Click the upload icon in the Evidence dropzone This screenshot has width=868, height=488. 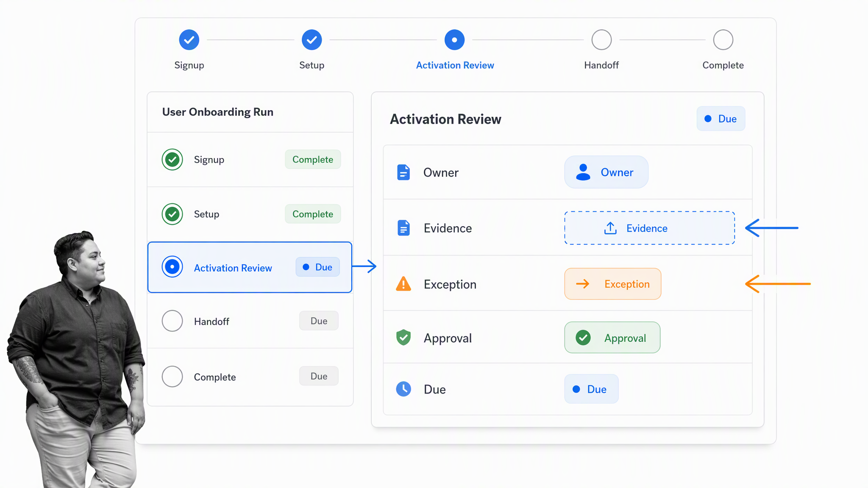(x=610, y=228)
